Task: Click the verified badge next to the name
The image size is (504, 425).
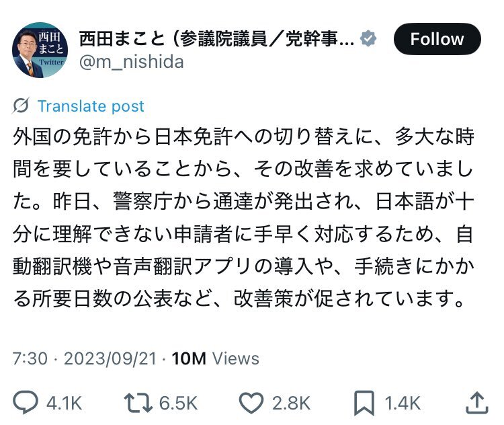Action: point(367,38)
